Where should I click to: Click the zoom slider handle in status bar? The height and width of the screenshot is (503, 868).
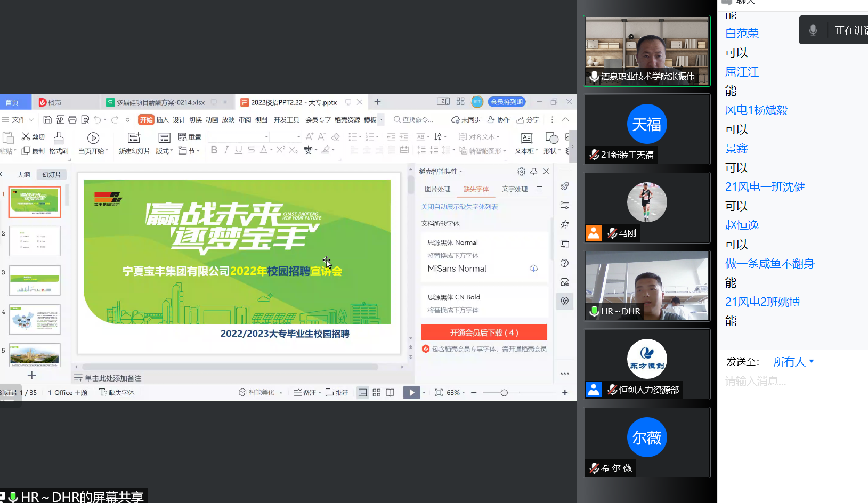click(x=504, y=393)
